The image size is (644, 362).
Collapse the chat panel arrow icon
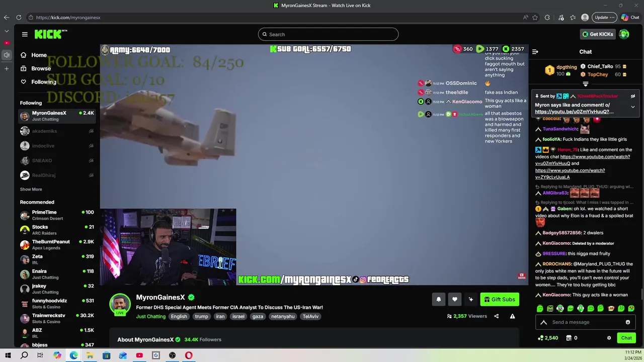click(x=535, y=52)
